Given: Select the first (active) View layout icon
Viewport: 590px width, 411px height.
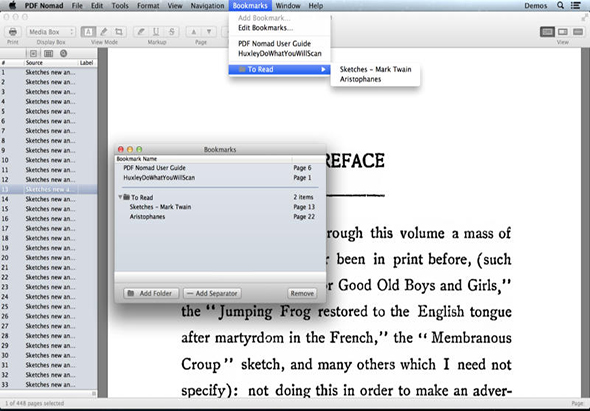Looking at the screenshot, I should point(547,32).
